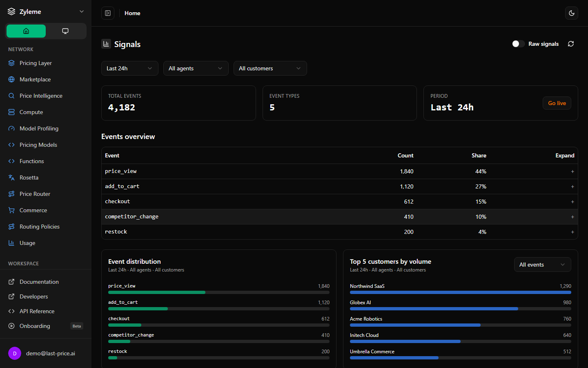Open the All events filter dropdown
588x368 pixels.
[542, 265]
